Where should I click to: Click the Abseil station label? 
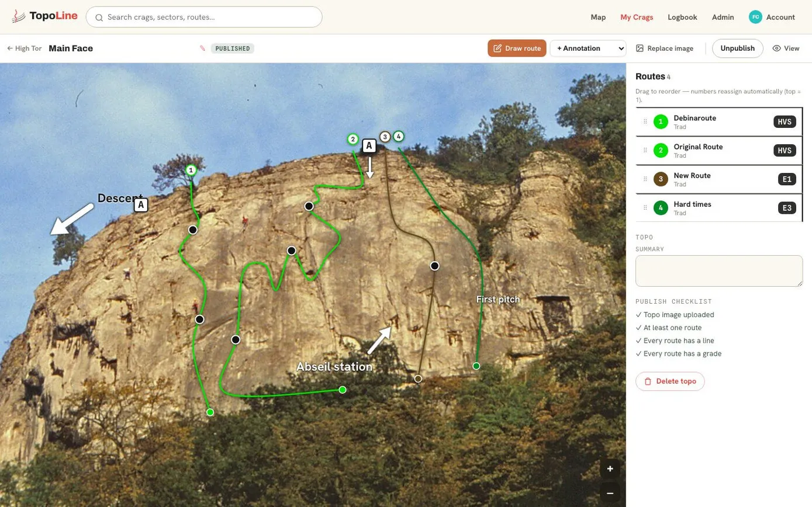pos(334,367)
